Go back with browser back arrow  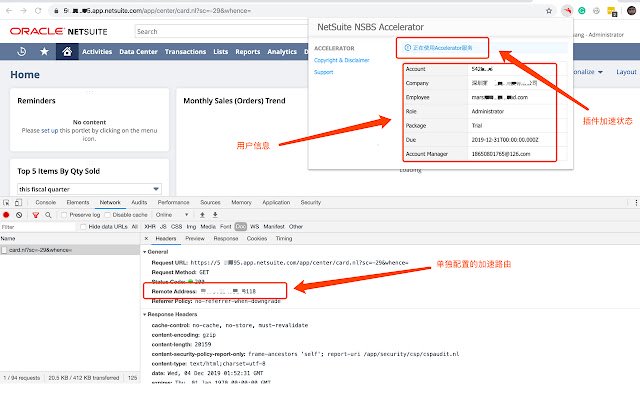9,11
